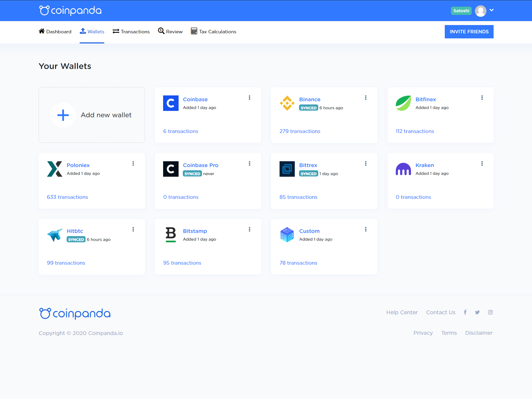Image resolution: width=532 pixels, height=399 pixels.
Task: Click the Add new wallet card
Action: pyautogui.click(x=92, y=115)
